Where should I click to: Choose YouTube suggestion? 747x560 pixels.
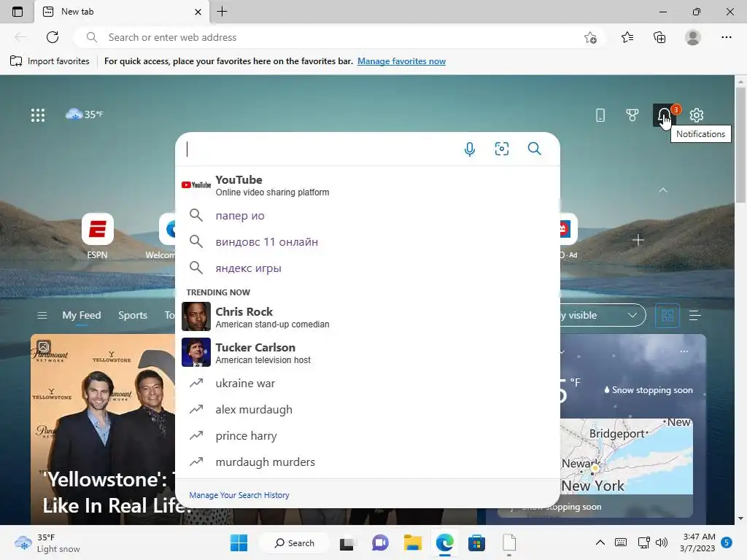(x=368, y=185)
